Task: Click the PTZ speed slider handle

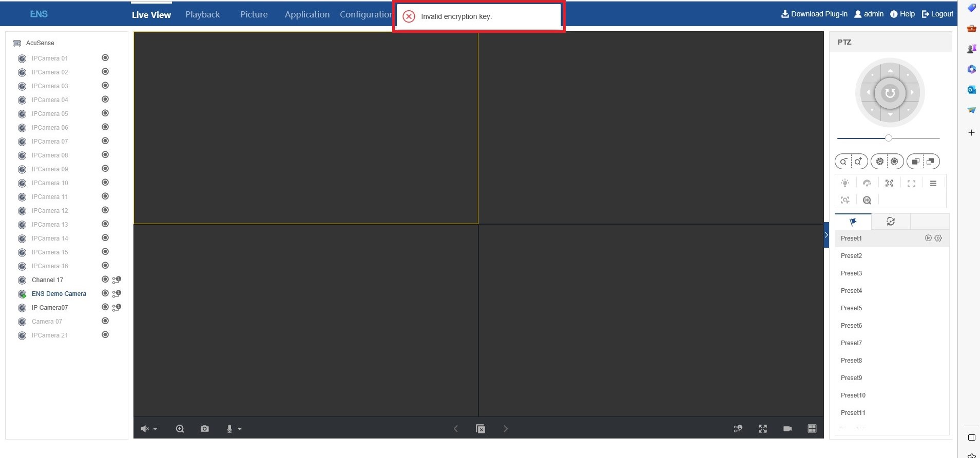Action: [889, 138]
